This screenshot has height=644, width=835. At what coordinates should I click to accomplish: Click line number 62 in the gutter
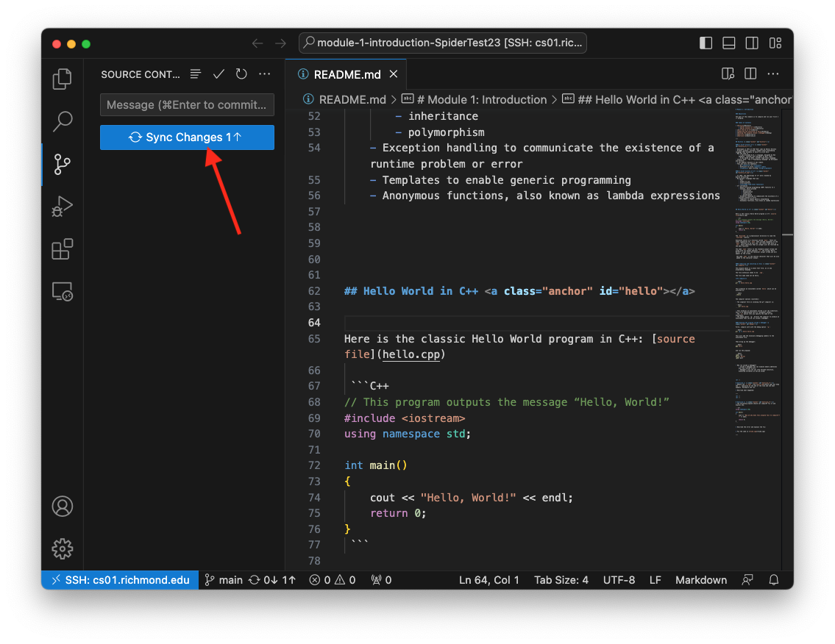tap(314, 291)
